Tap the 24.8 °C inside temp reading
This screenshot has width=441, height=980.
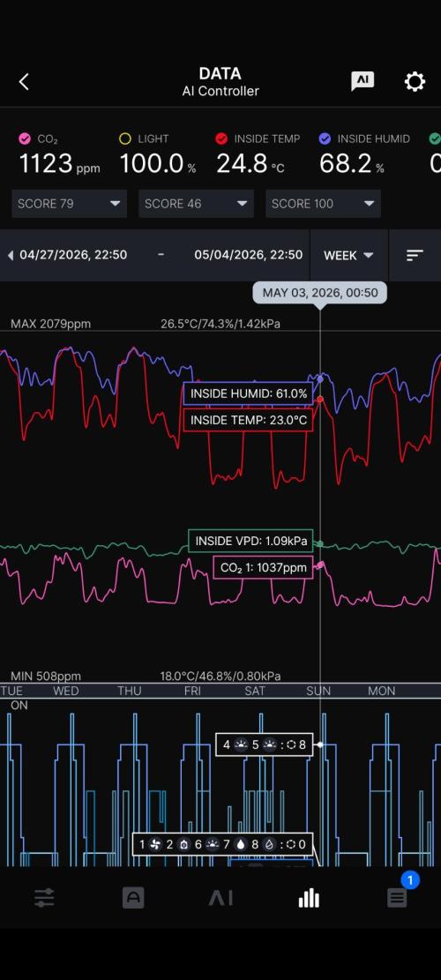click(x=251, y=164)
